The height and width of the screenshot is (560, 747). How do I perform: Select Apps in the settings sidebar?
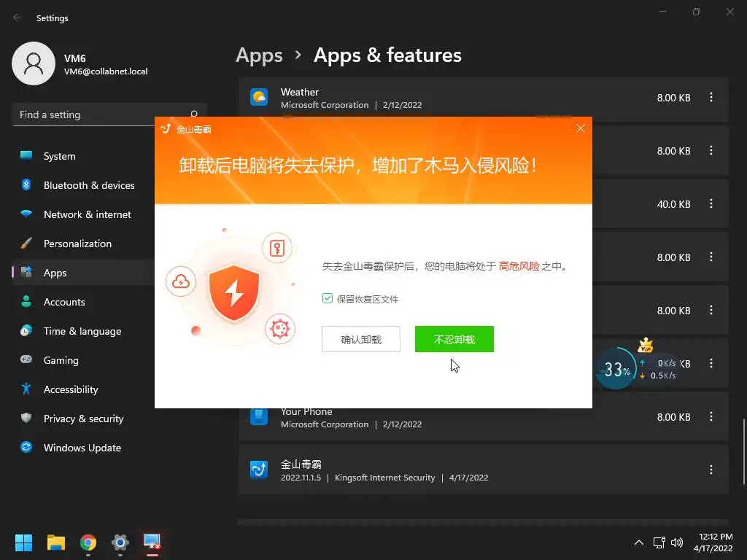point(83,273)
